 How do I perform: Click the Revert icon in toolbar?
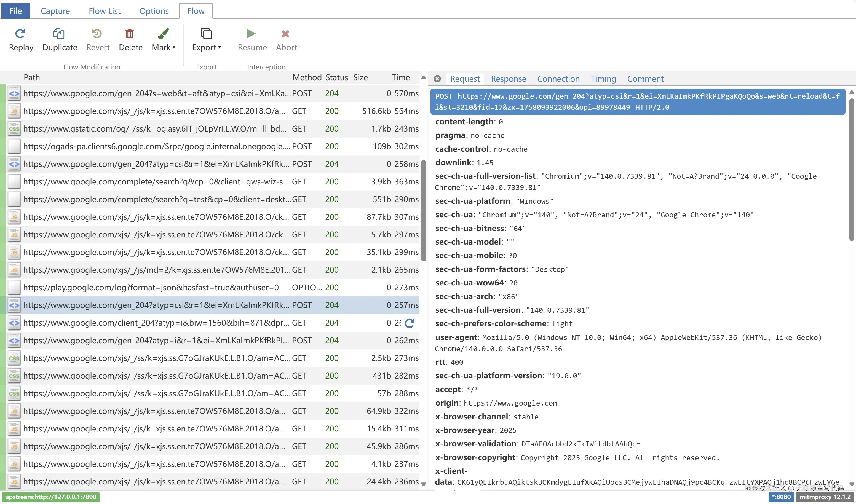pyautogui.click(x=97, y=34)
